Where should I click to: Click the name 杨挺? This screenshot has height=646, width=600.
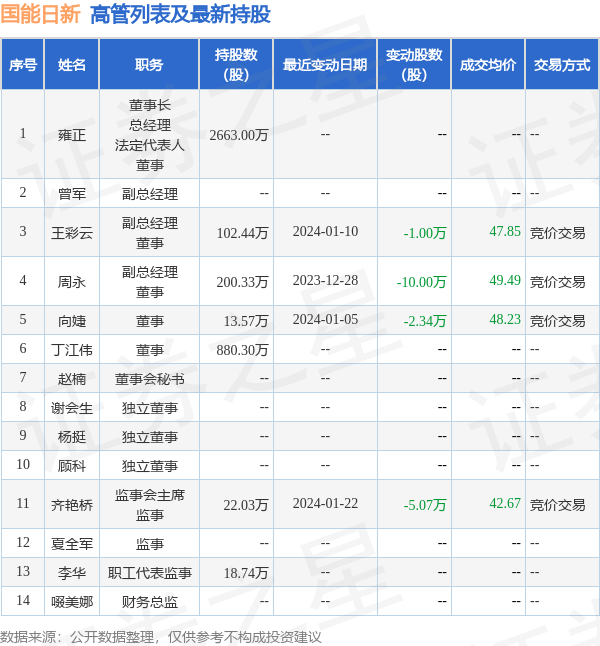click(72, 437)
